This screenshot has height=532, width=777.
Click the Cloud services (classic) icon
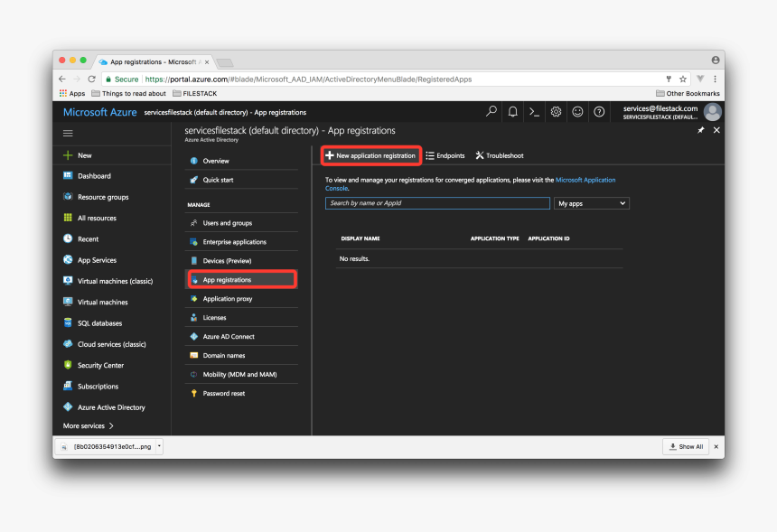tap(68, 344)
